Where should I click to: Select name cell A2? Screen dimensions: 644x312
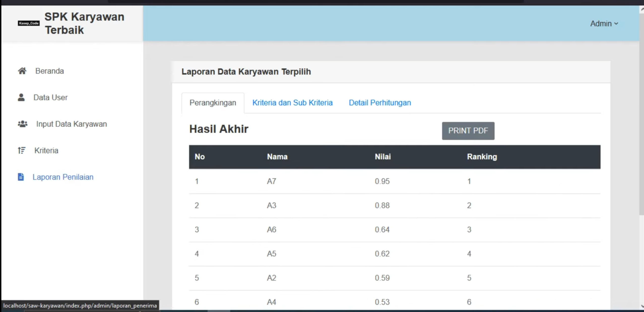tap(272, 278)
